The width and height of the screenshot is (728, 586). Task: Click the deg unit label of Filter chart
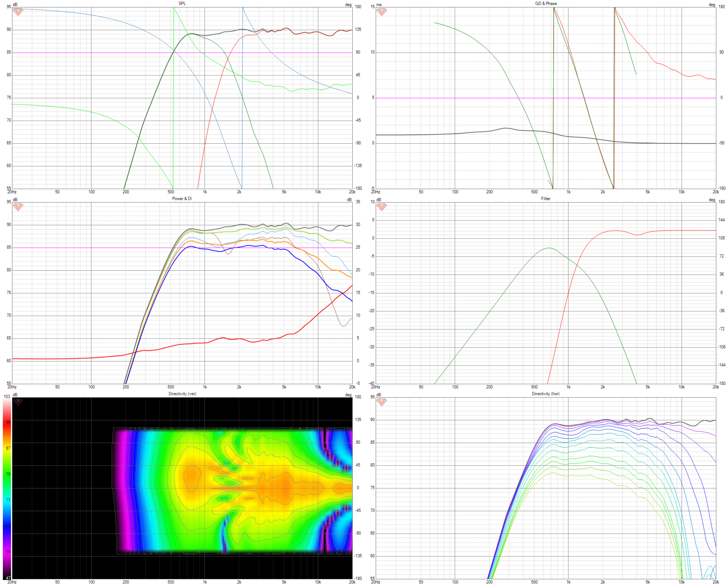click(x=712, y=200)
